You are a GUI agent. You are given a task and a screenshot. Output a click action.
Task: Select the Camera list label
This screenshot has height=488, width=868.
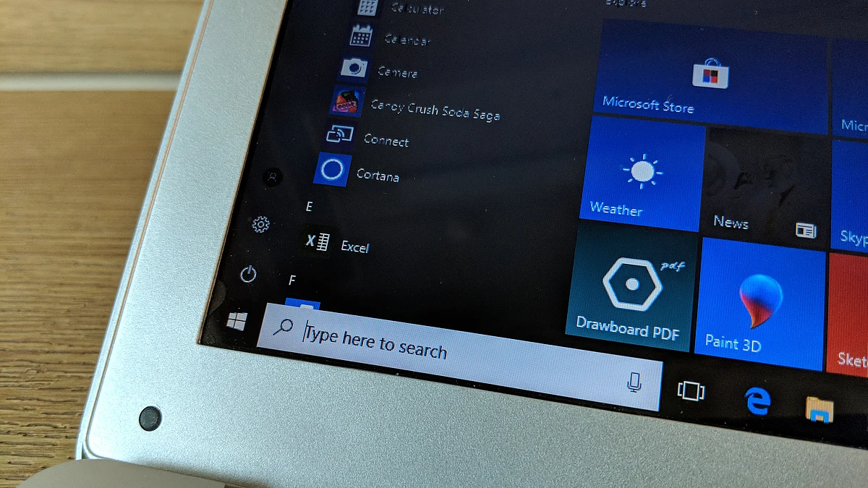(397, 72)
